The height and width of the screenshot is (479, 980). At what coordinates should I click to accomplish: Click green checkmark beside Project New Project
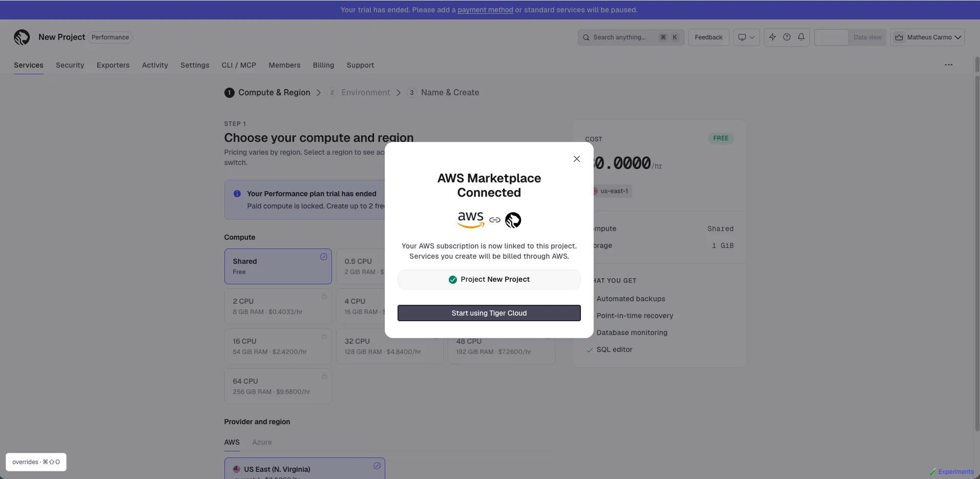point(452,279)
